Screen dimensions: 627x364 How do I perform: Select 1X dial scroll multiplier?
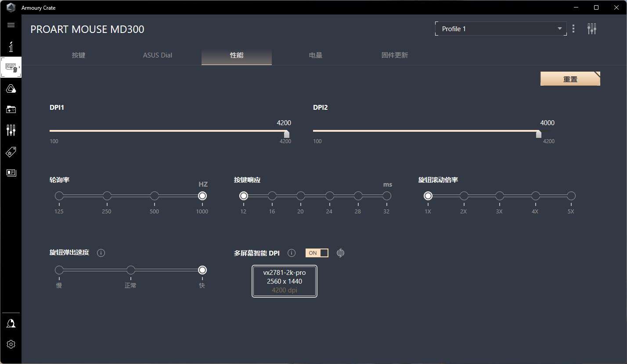point(428,196)
